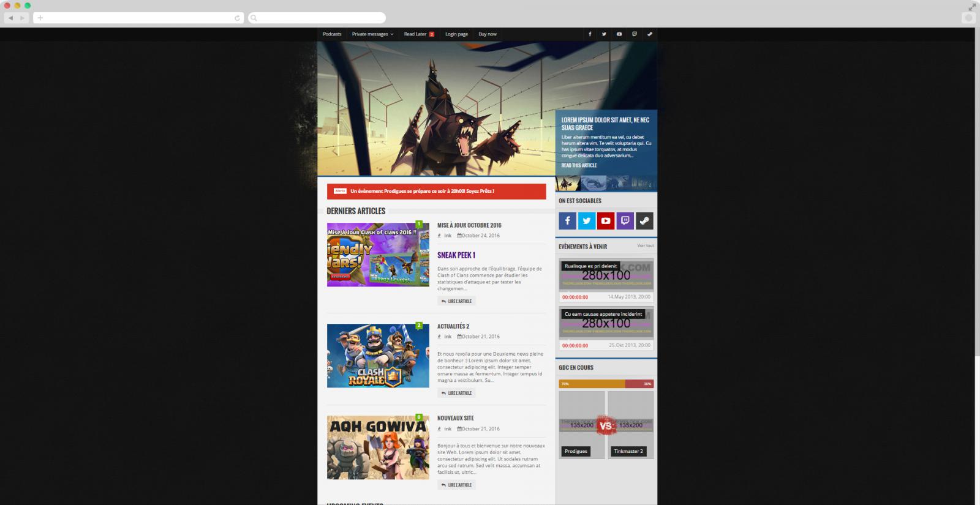Click Lire l'article under Actualités 2
This screenshot has width=980, height=505.
456,393
